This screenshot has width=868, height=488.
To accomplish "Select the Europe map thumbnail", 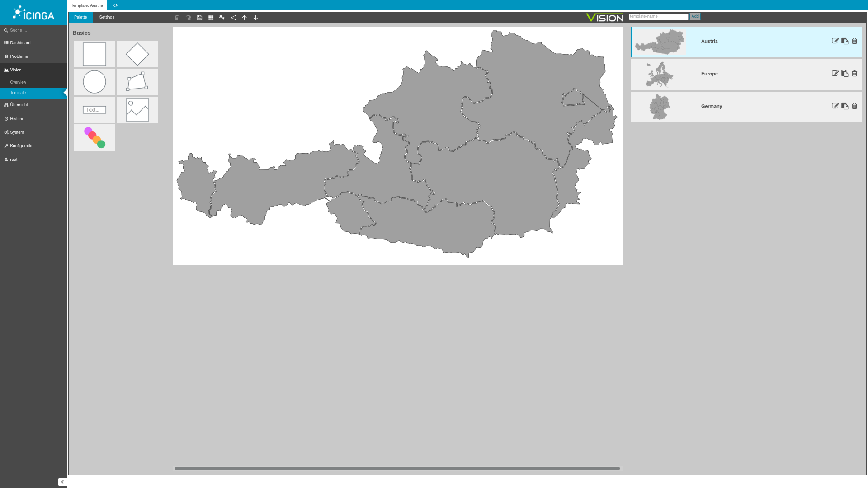I will 660,74.
